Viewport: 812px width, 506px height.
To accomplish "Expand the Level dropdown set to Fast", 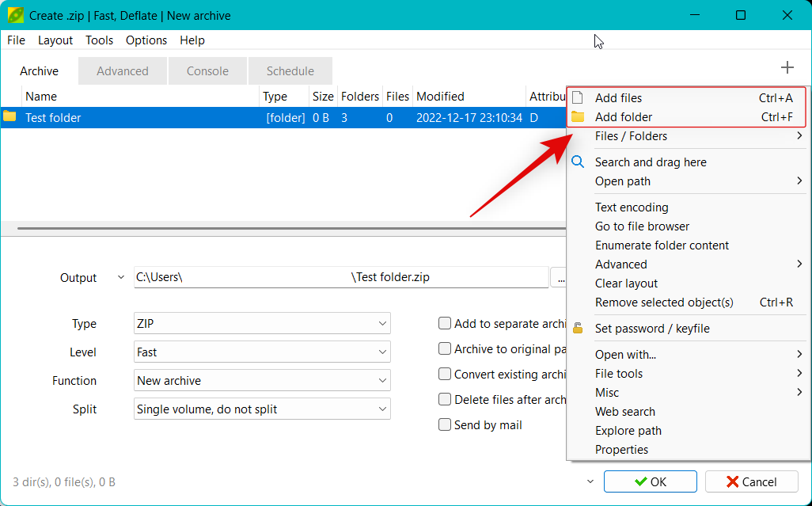I will pos(263,352).
